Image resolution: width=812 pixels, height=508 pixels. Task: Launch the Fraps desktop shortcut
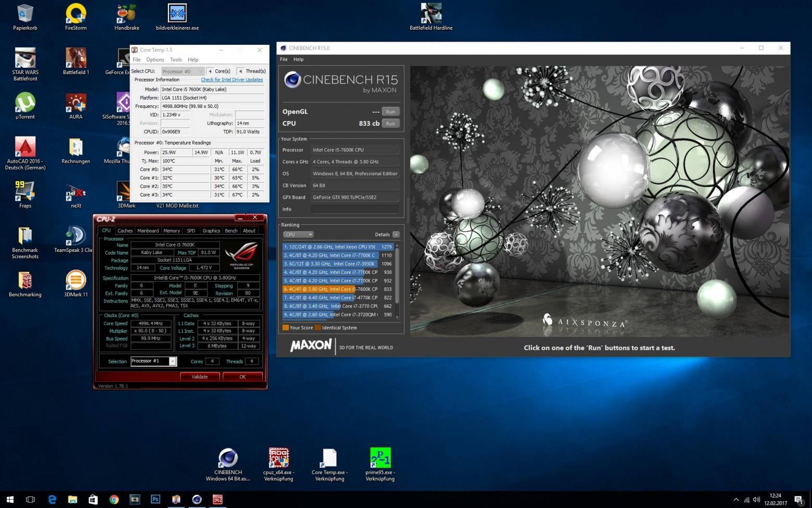click(x=25, y=195)
